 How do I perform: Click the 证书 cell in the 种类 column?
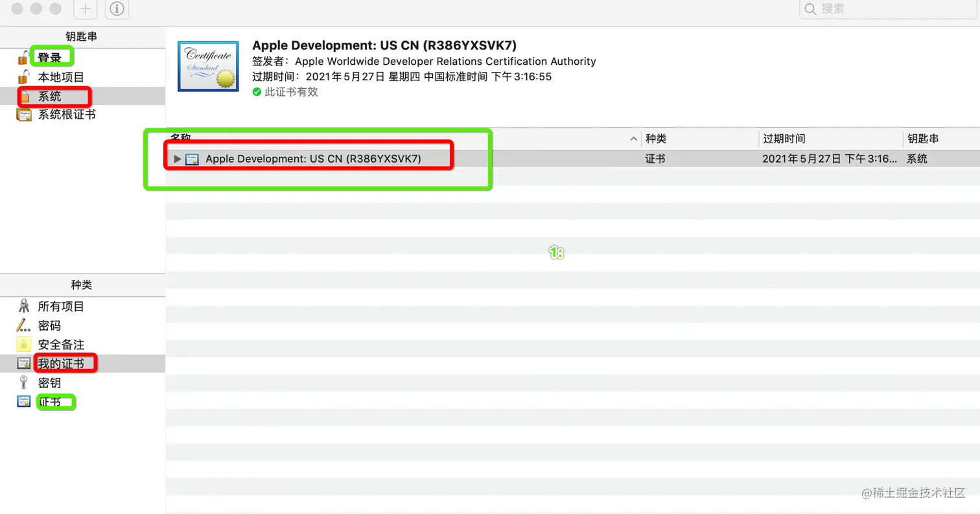coord(655,159)
